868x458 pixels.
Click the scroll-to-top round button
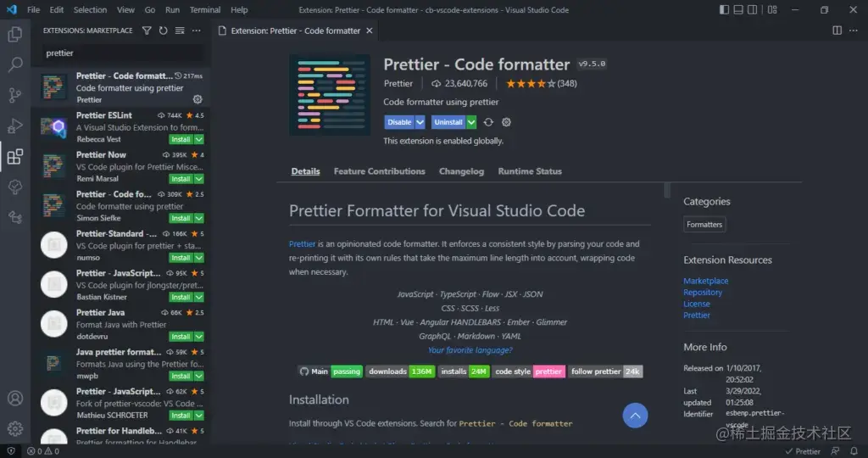(x=635, y=416)
